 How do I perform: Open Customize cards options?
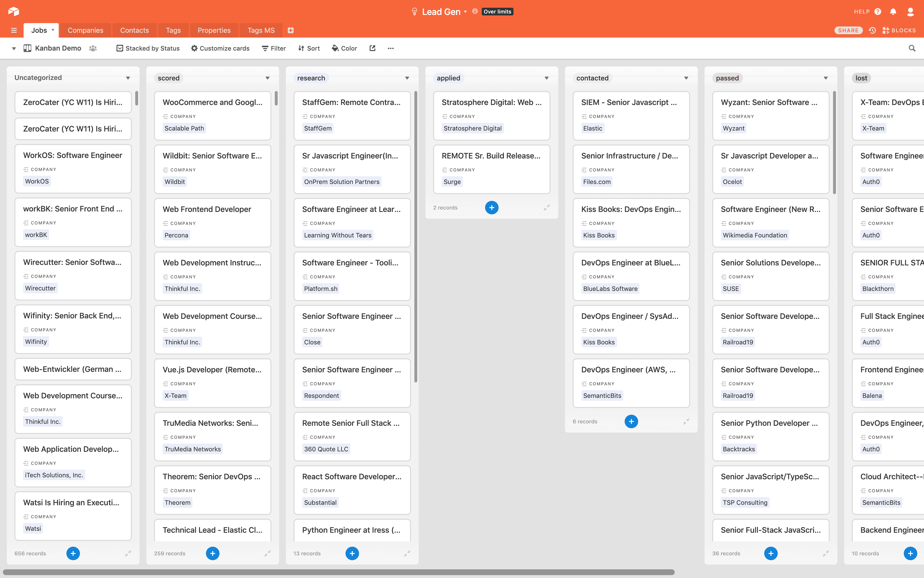pyautogui.click(x=220, y=48)
